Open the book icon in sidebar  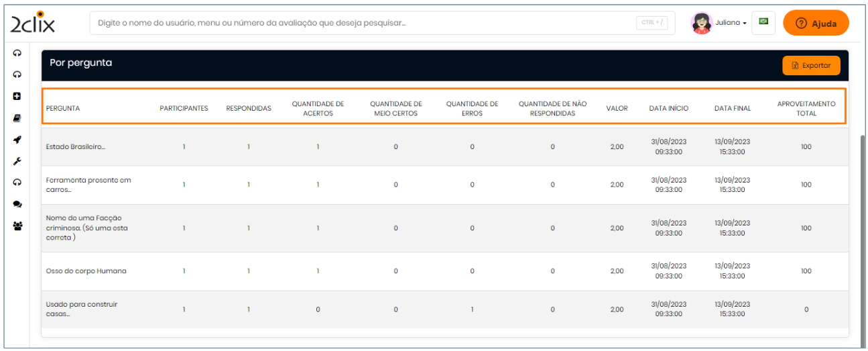[x=17, y=118]
